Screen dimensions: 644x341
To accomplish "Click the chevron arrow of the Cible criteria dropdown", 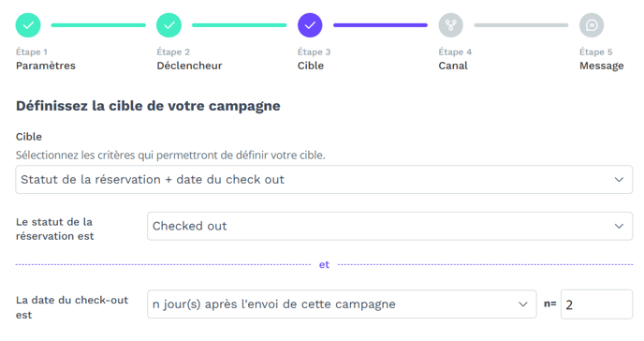I will [619, 180].
